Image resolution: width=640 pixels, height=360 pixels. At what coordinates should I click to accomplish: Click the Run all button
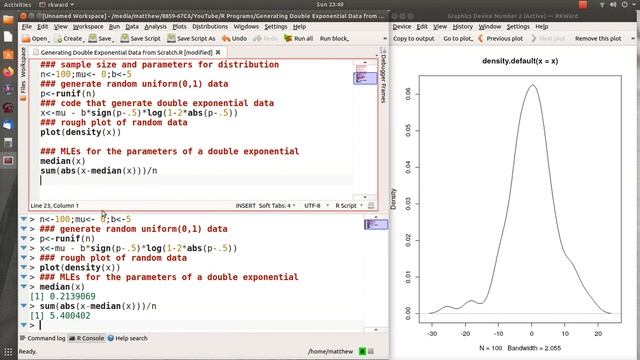(299, 38)
